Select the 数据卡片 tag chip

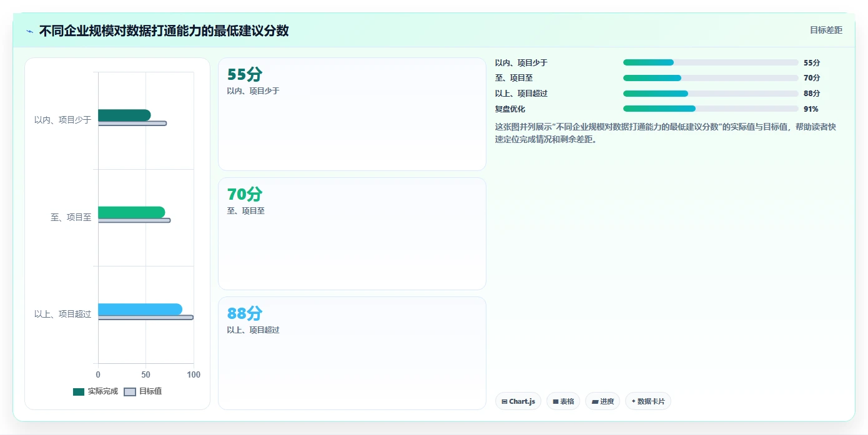[648, 401]
